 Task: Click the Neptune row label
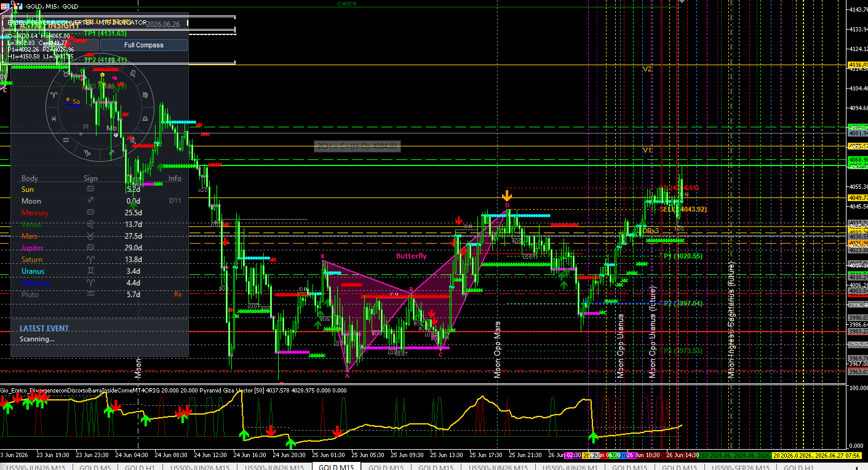(x=35, y=283)
